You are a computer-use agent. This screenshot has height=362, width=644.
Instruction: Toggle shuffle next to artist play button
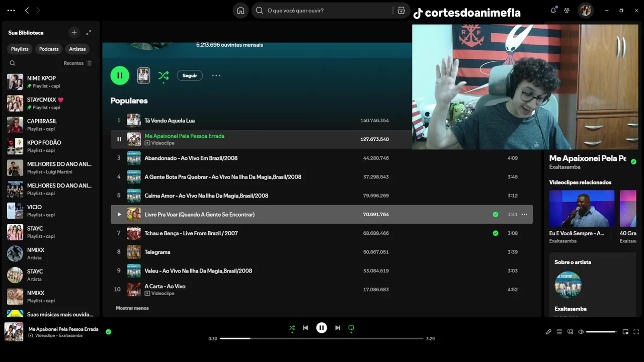164,76
